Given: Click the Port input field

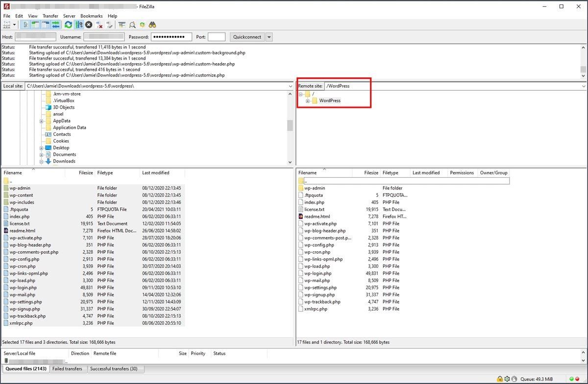Looking at the screenshot, I should [x=217, y=37].
